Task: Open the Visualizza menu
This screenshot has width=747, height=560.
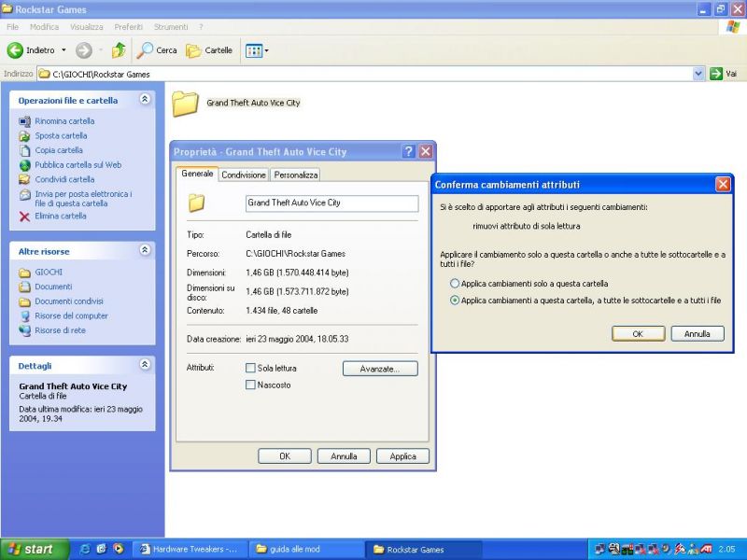Action: click(x=86, y=27)
